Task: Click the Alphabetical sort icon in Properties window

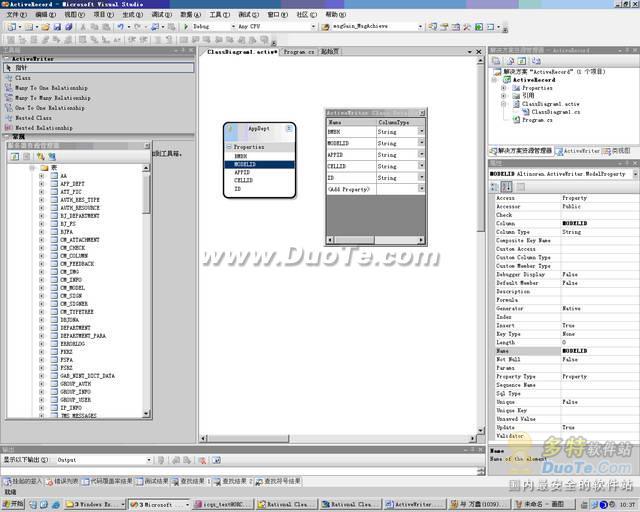Action: point(507,187)
